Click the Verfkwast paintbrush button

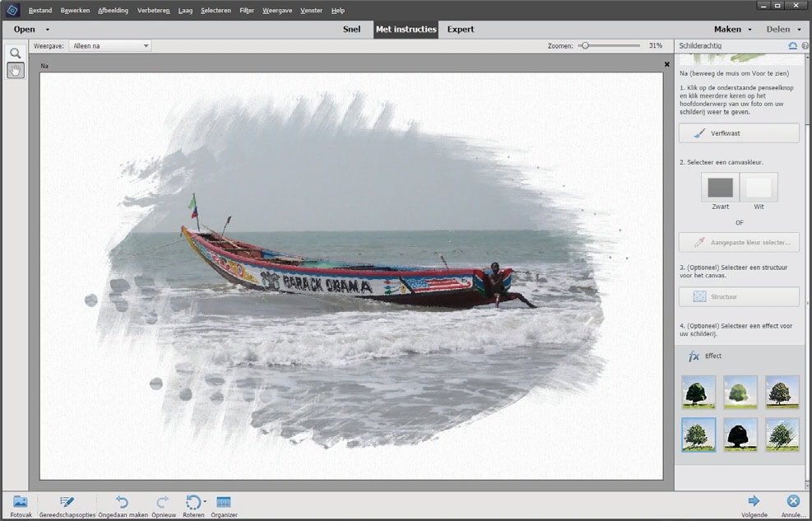(738, 133)
